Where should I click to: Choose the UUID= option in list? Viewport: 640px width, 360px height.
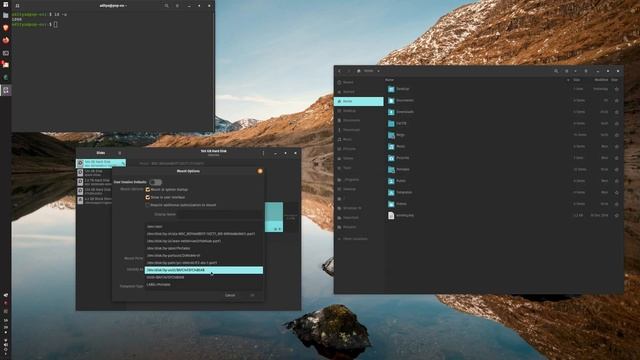(204, 278)
